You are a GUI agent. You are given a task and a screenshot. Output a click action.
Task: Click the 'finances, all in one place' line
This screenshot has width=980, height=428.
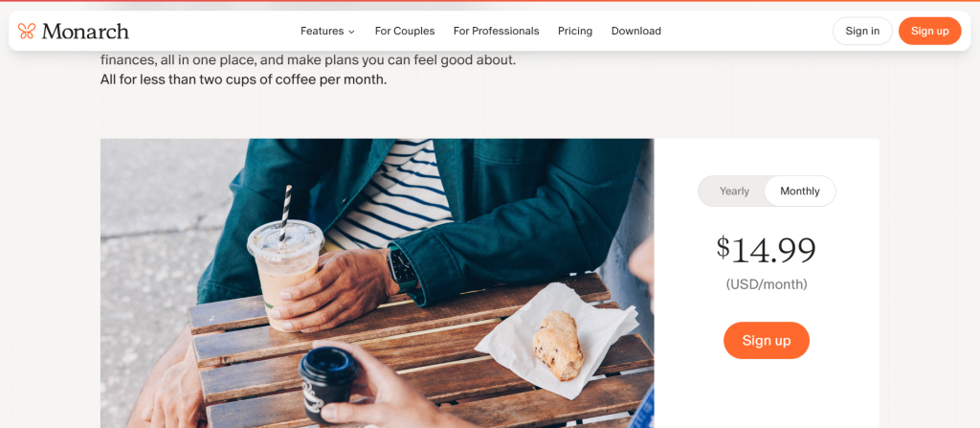(x=308, y=61)
